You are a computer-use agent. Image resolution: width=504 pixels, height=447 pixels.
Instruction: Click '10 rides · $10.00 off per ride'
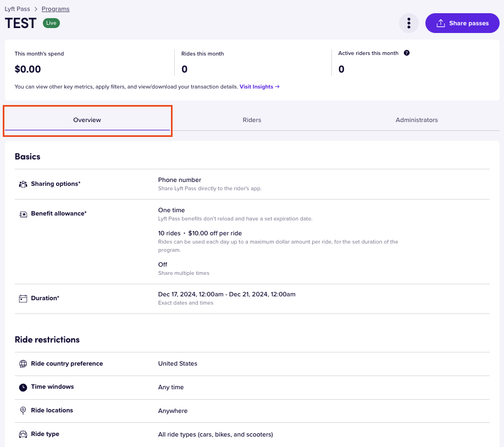tap(200, 234)
